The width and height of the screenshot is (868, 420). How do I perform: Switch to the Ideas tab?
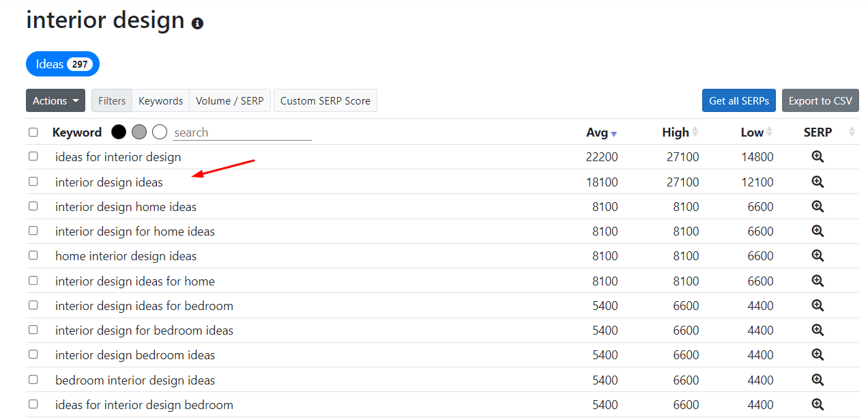click(63, 64)
